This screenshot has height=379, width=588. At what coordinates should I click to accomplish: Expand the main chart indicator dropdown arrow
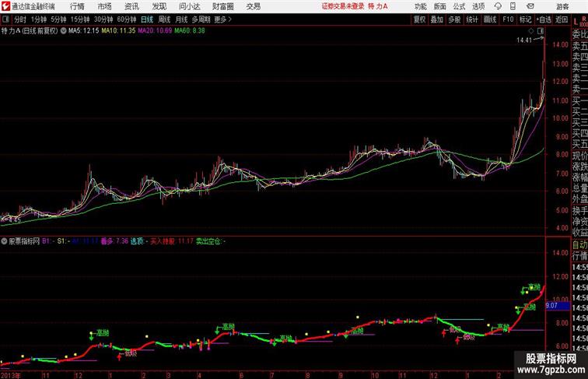63,31
